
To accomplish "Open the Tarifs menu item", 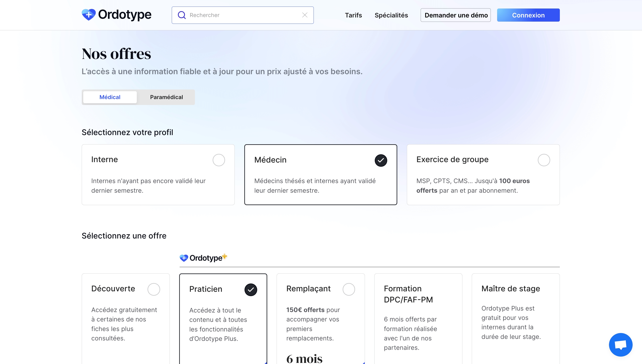I will click(x=353, y=15).
